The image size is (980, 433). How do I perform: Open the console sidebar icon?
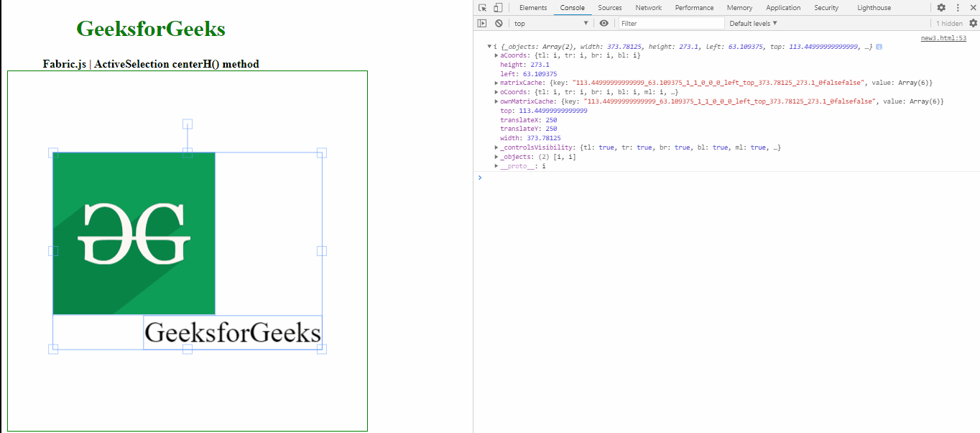[481, 23]
